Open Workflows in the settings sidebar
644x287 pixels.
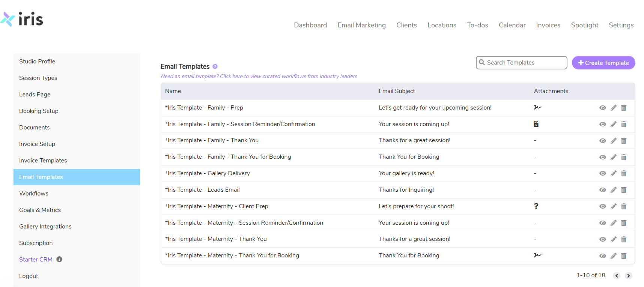34,194
